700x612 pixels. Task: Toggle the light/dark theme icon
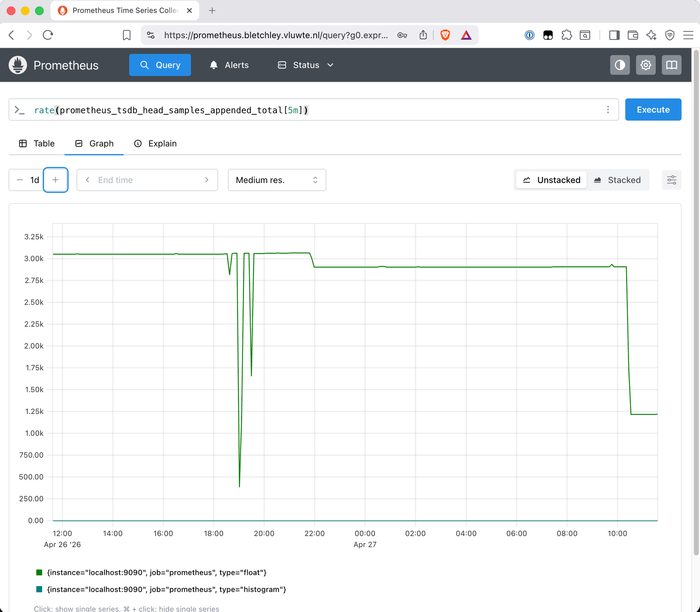pyautogui.click(x=620, y=65)
